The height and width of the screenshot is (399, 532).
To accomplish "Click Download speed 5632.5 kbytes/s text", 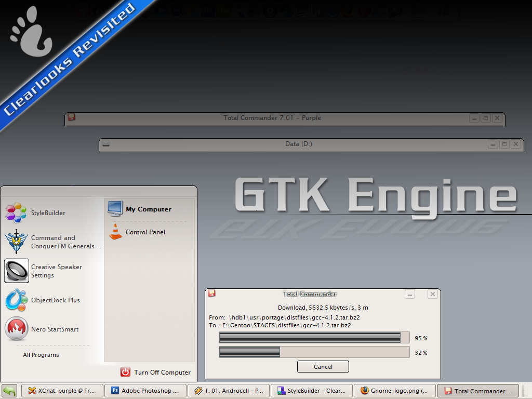I will point(323,308).
